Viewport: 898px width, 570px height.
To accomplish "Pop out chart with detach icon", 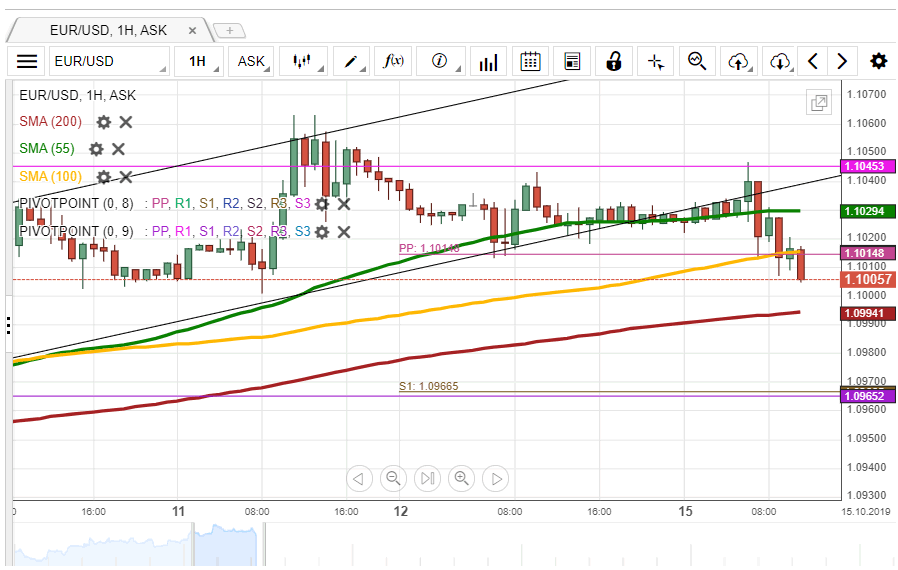I will point(819,103).
